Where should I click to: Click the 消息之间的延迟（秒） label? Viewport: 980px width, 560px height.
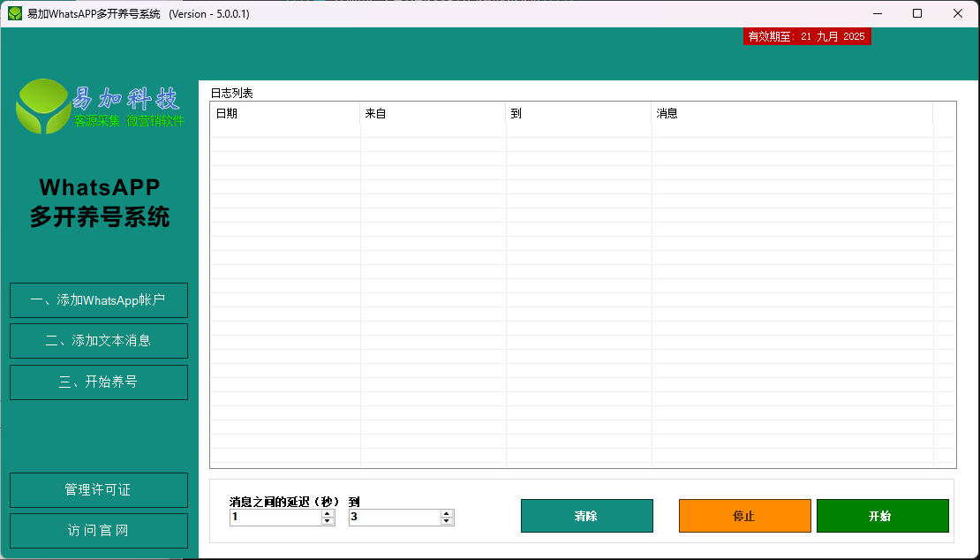(284, 502)
